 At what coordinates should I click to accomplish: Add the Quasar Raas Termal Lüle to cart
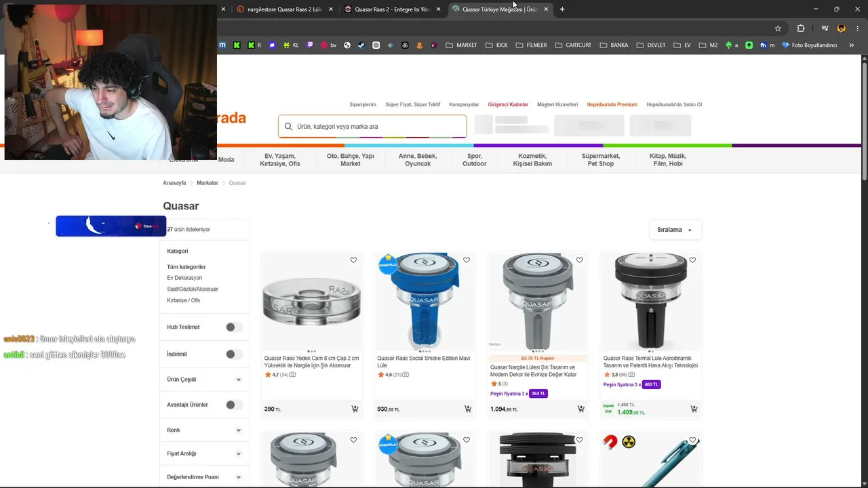click(x=694, y=409)
